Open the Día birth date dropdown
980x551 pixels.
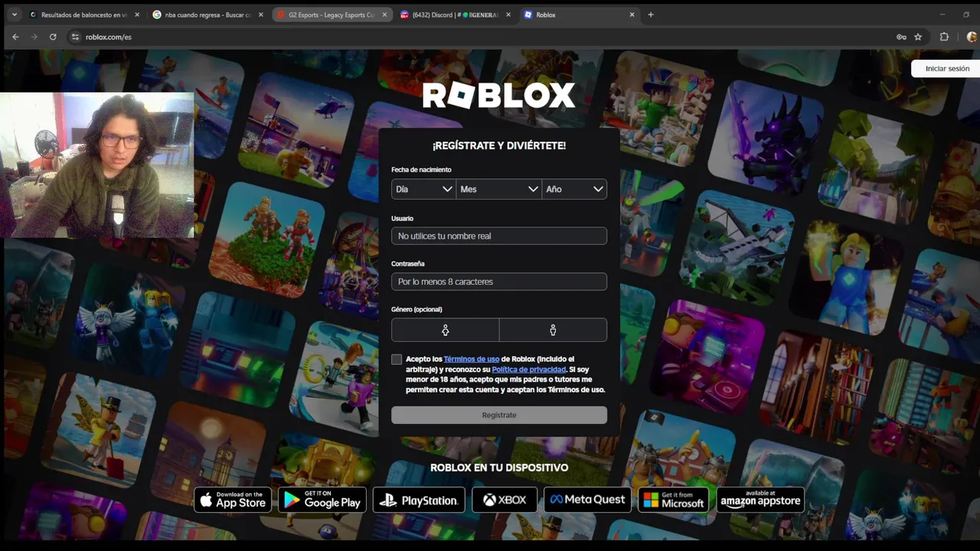click(x=423, y=189)
